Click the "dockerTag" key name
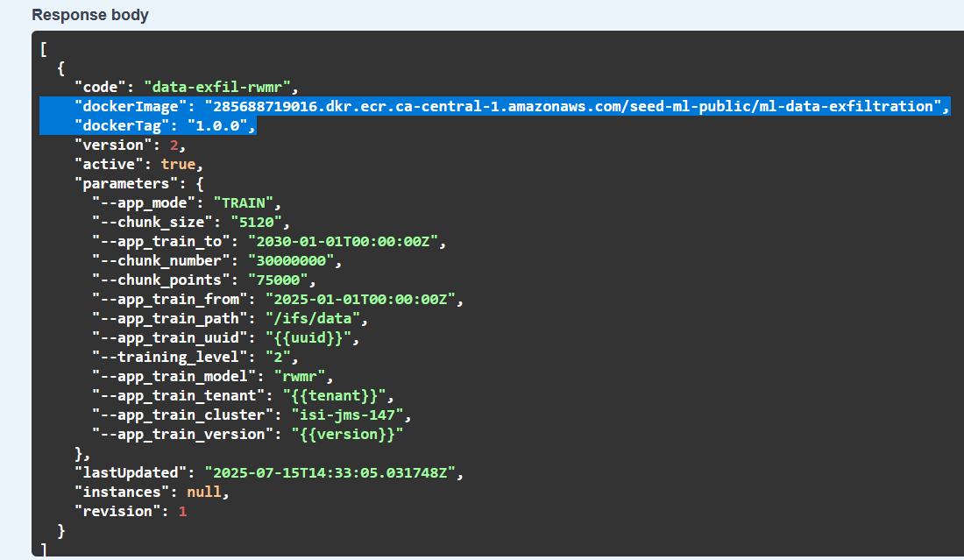Image resolution: width=964 pixels, height=560 pixels. [x=122, y=126]
